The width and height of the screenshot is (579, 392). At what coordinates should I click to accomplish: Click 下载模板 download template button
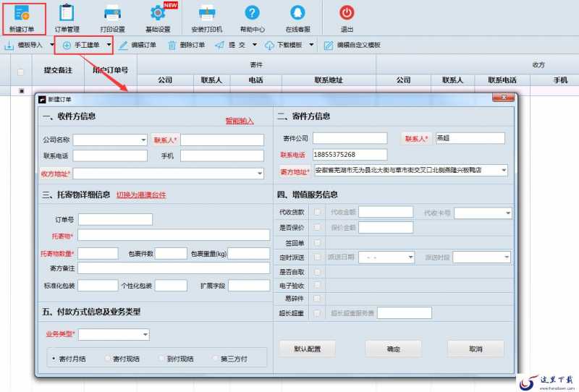pos(284,45)
